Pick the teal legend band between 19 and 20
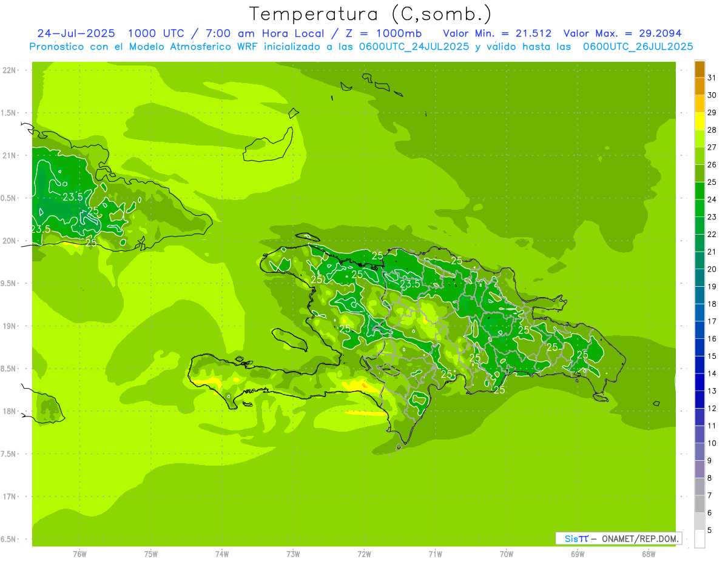The width and height of the screenshot is (728, 562). [x=699, y=278]
